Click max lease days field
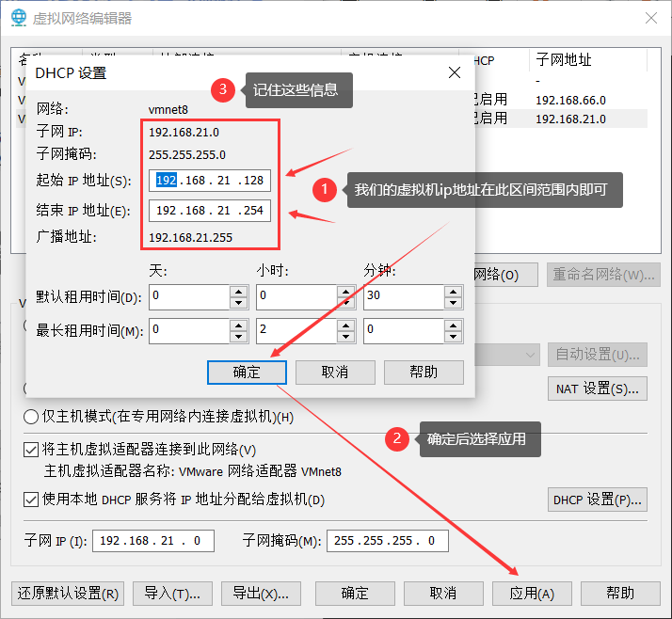 [189, 331]
